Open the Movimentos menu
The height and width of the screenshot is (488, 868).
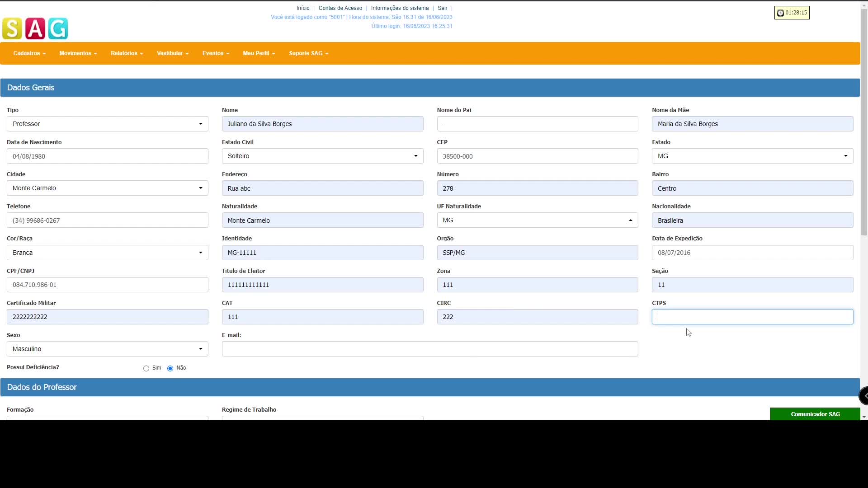pyautogui.click(x=78, y=53)
